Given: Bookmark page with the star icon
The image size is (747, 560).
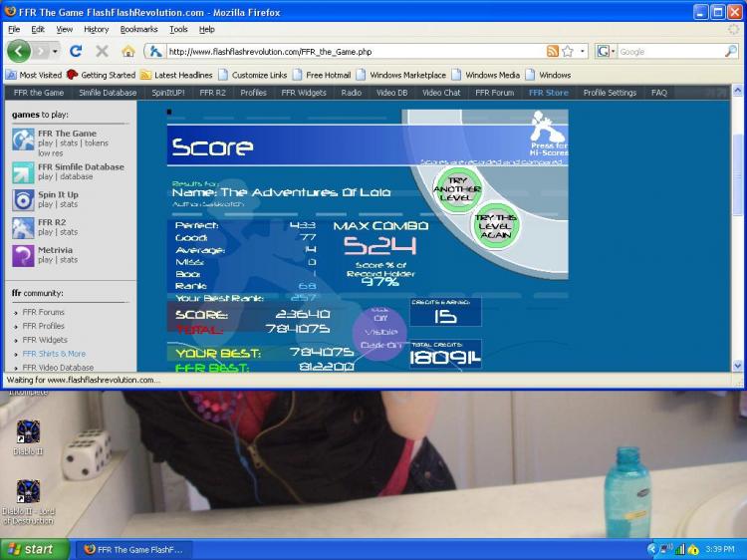Looking at the screenshot, I should point(568,51).
